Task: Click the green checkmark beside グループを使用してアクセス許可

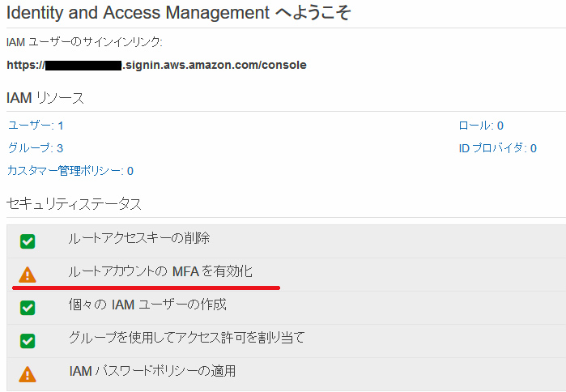Action: point(28,340)
